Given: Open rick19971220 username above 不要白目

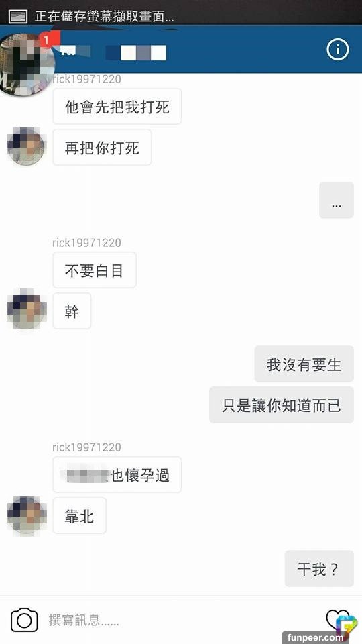Looking at the screenshot, I should (86, 242).
